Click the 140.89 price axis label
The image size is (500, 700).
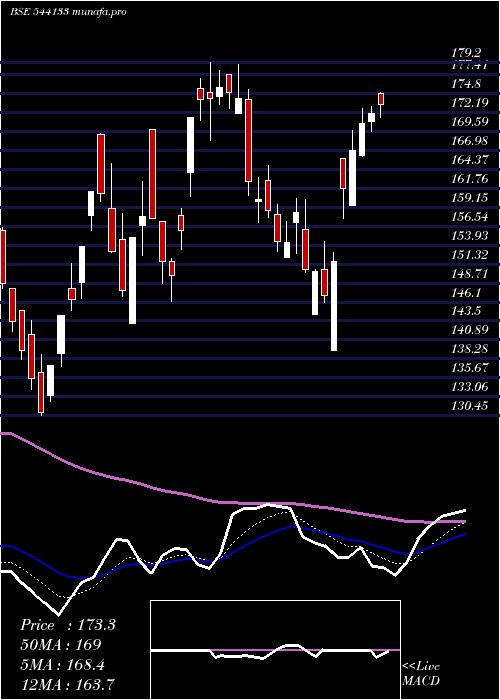pos(469,330)
